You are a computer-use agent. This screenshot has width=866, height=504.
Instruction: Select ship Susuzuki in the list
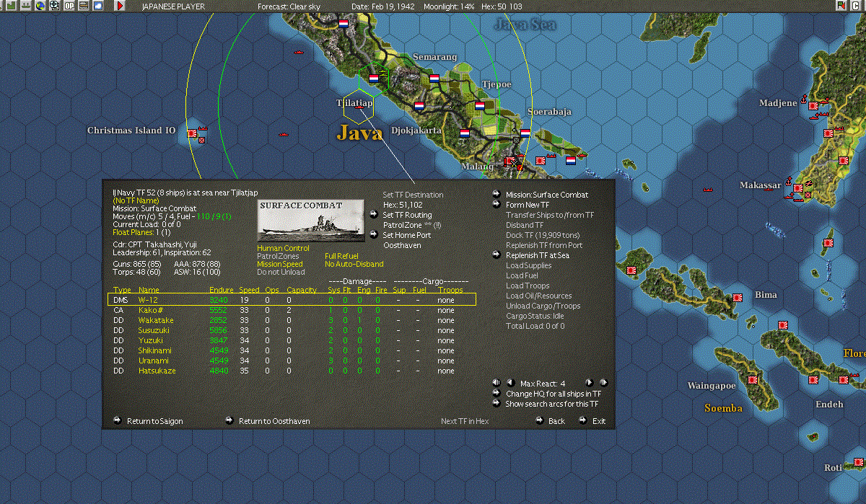coord(292,330)
